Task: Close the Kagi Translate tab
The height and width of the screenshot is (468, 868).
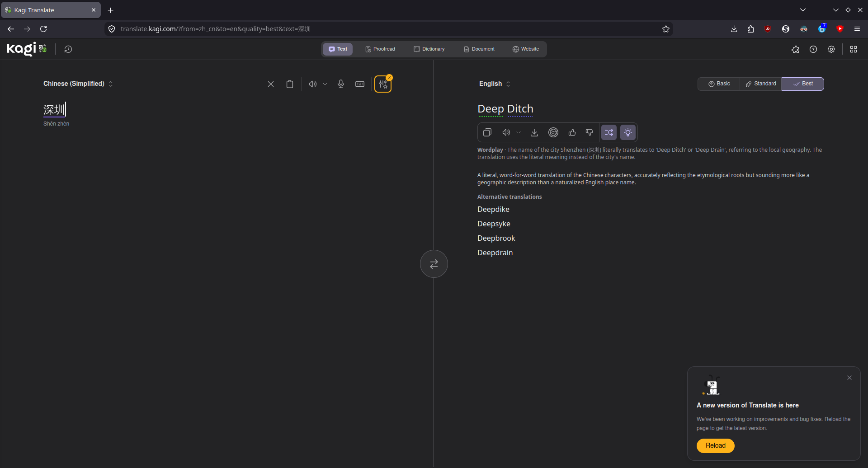Action: pos(94,10)
